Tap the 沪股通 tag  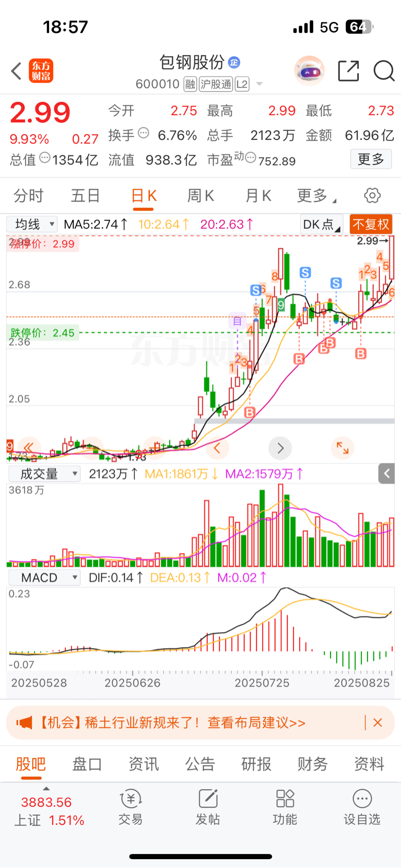pyautogui.click(x=216, y=84)
